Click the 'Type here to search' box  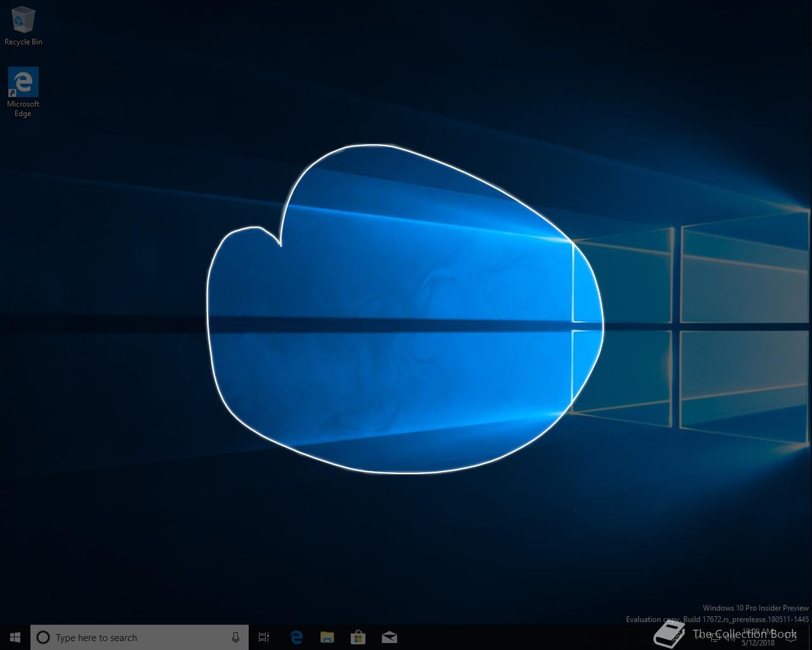pos(140,637)
